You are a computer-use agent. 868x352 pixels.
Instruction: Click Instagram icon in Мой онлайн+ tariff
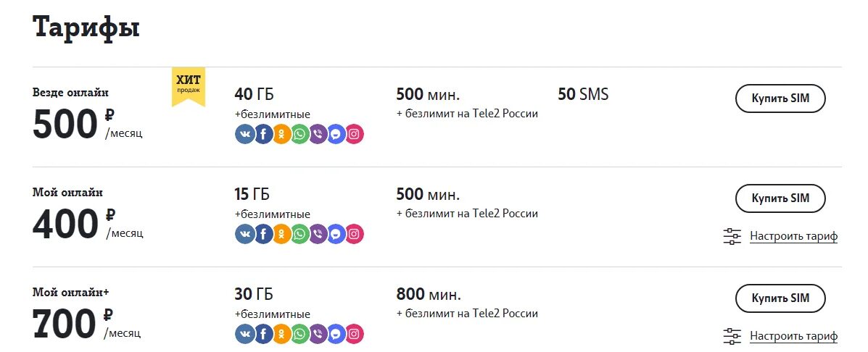click(354, 334)
